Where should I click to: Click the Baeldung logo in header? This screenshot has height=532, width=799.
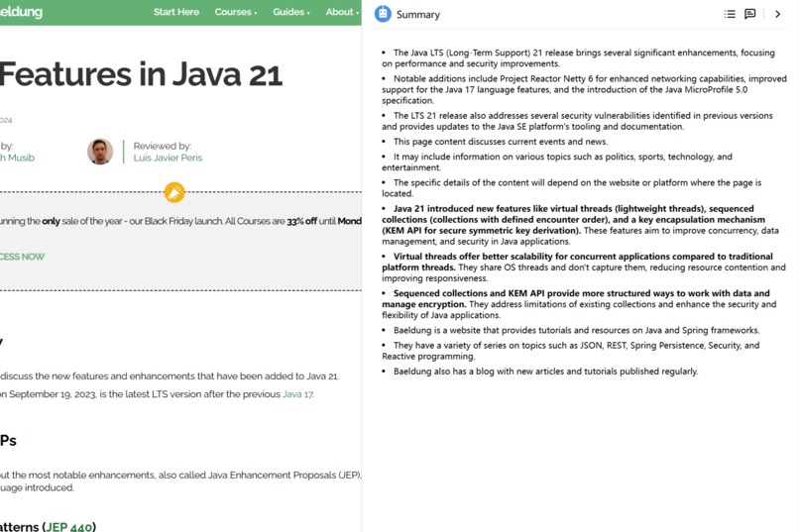(22, 12)
